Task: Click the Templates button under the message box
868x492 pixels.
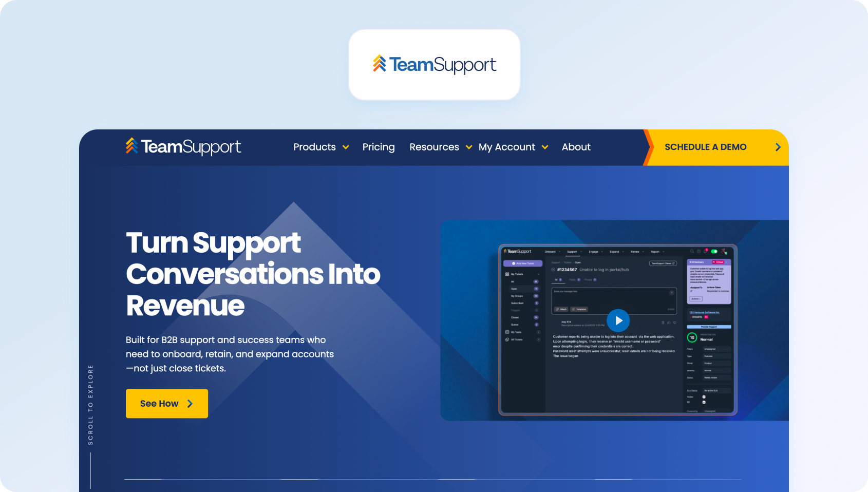Action: [x=579, y=309]
